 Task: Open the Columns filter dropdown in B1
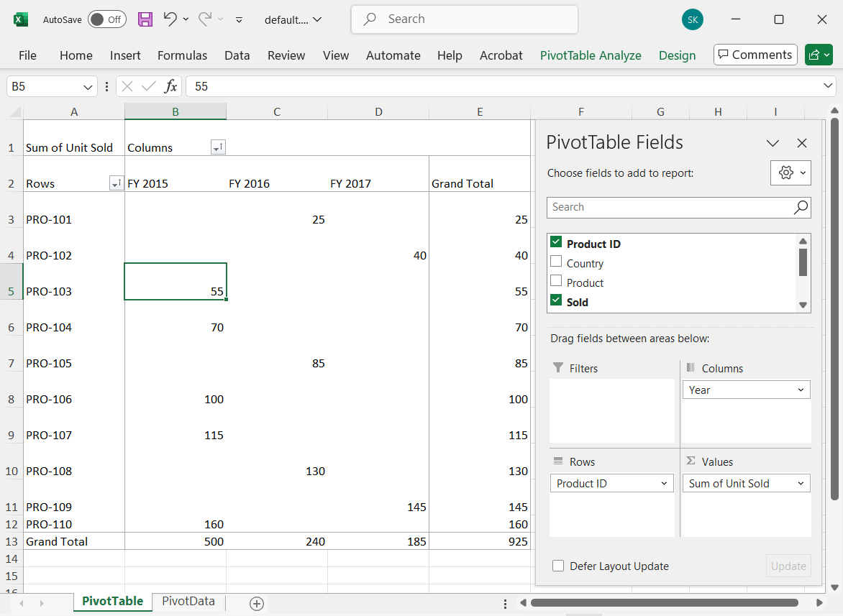tap(217, 147)
